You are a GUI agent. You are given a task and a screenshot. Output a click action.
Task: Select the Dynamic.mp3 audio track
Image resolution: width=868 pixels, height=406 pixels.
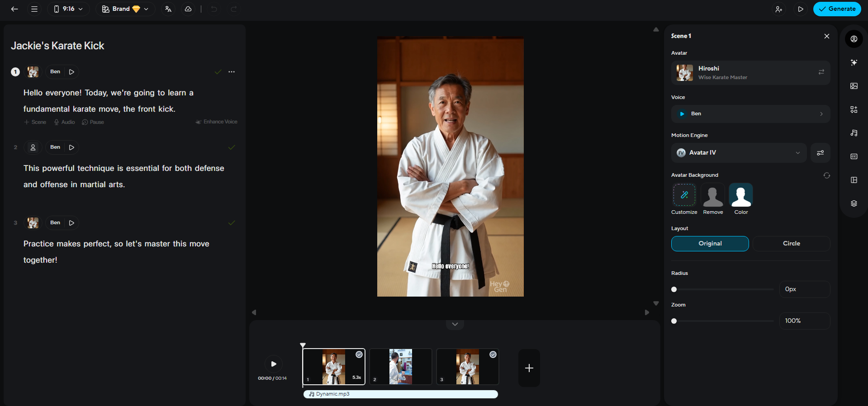[401, 394]
